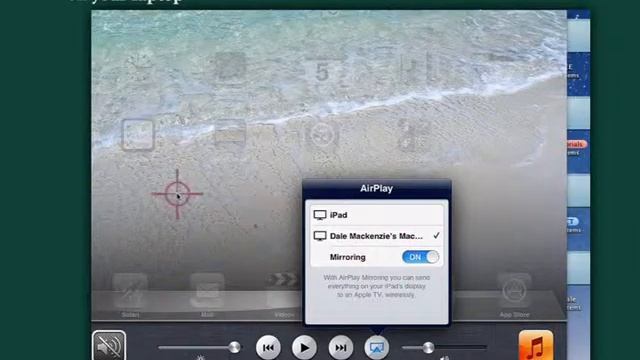Tap the dimmed App Store dock icon
Viewport: 640px width, 360px height.
point(514,291)
